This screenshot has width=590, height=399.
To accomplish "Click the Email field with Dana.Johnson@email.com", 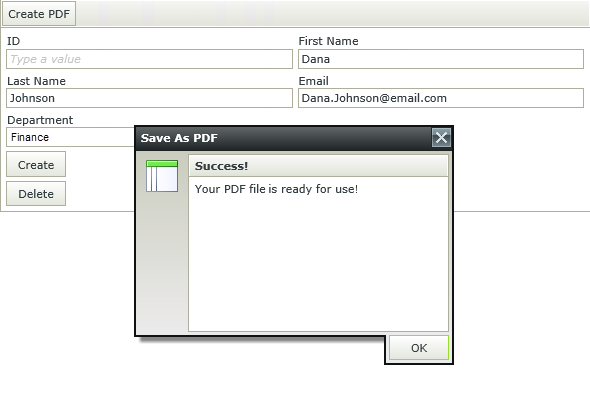I will coord(441,98).
